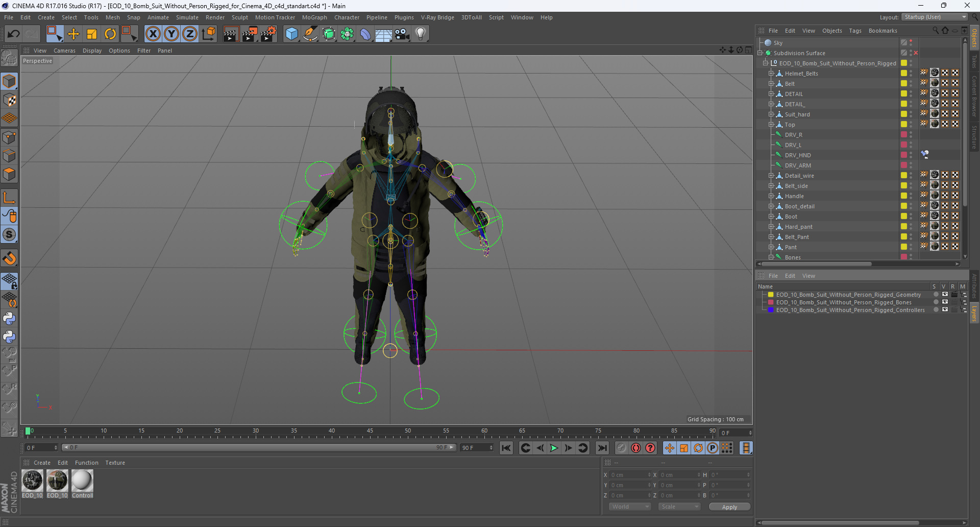Toggle Y axis lock
Viewport: 980px width, 527px height.
point(171,34)
